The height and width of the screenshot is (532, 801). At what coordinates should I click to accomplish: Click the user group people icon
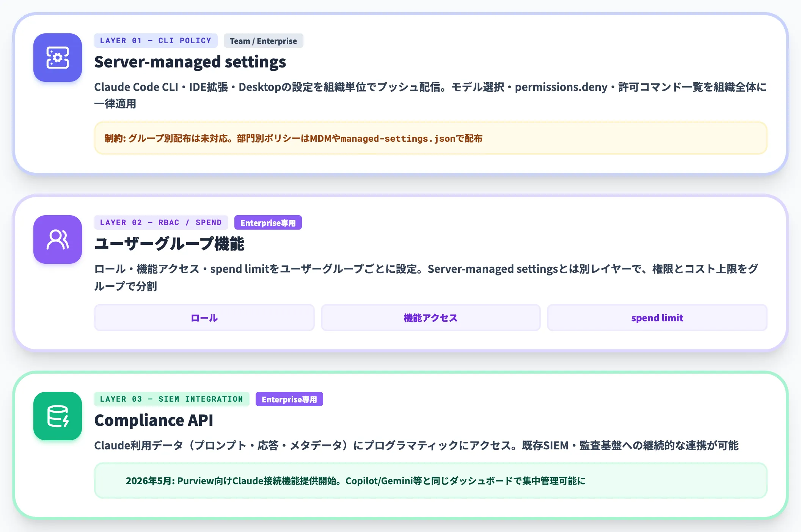58,239
